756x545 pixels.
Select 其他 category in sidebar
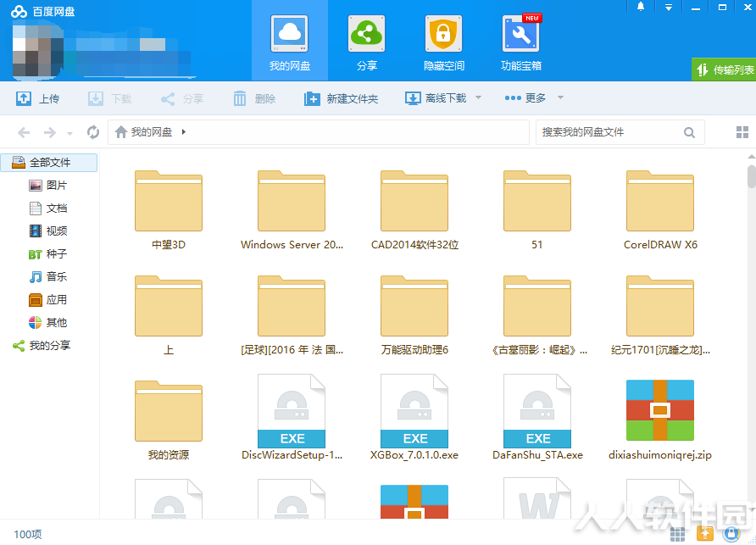point(48,323)
